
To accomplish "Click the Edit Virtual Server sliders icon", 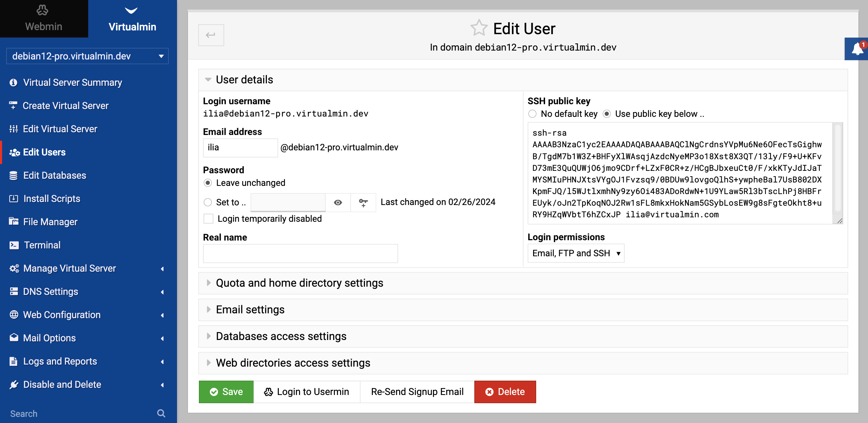I will coord(13,129).
